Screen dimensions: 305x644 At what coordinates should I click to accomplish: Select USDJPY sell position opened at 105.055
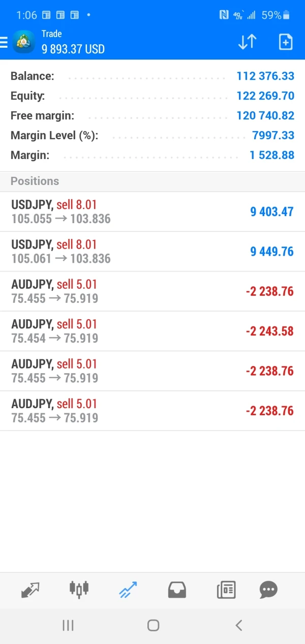152,212
